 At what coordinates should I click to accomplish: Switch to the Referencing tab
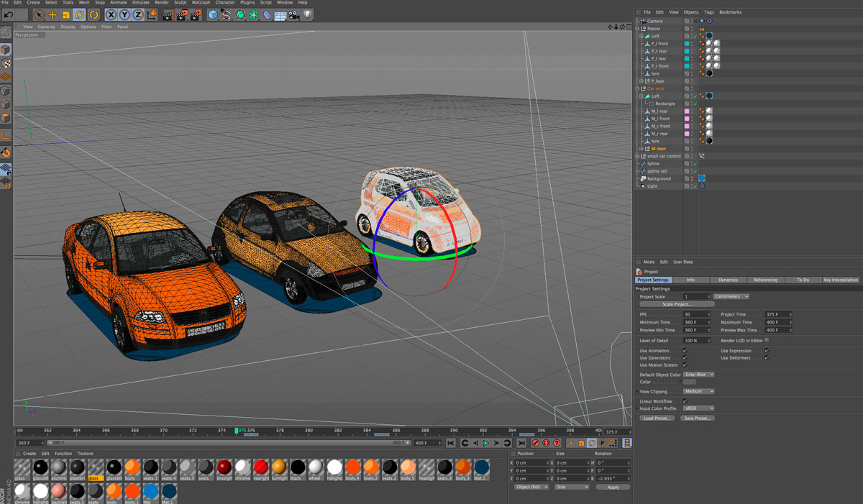tap(765, 280)
